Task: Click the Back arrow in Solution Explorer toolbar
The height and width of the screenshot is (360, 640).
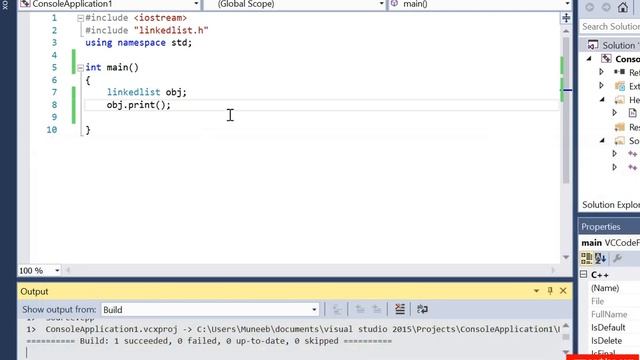Action: (x=590, y=7)
